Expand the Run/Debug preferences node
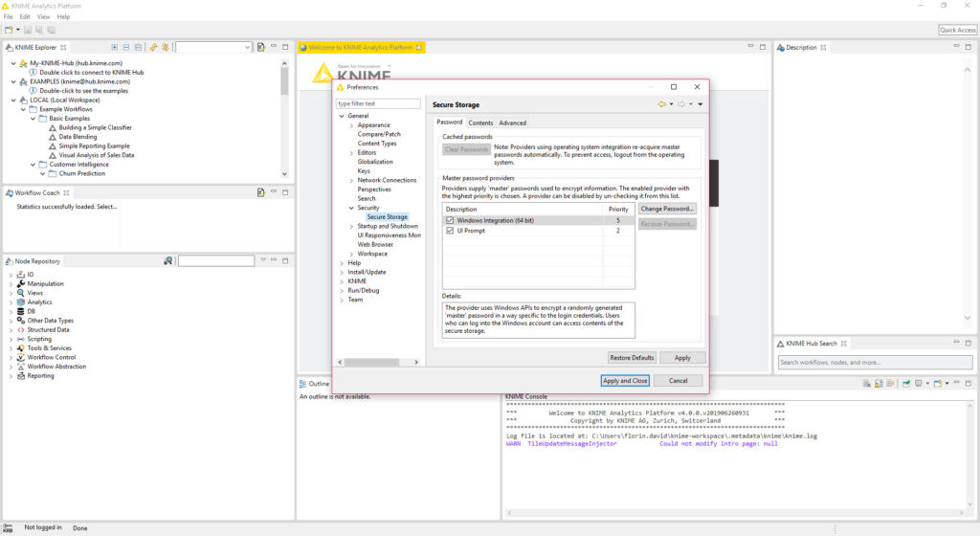Image resolution: width=980 pixels, height=536 pixels. tap(342, 290)
